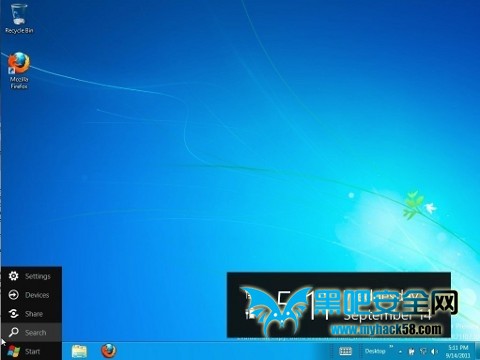Select the Mozilla Firefox desktop shortcut
Screen dimensions: 480x360
(x=19, y=70)
